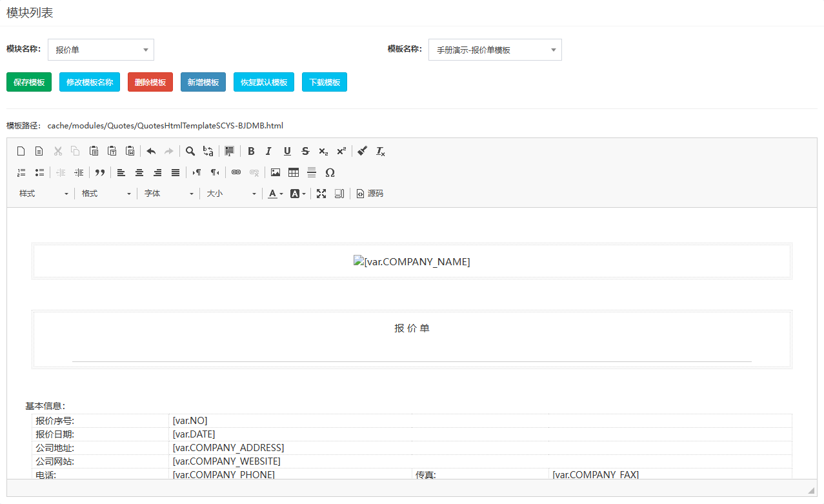Toggle underline formatting
Screen dimensions: 824x504
pyautogui.click(x=287, y=152)
